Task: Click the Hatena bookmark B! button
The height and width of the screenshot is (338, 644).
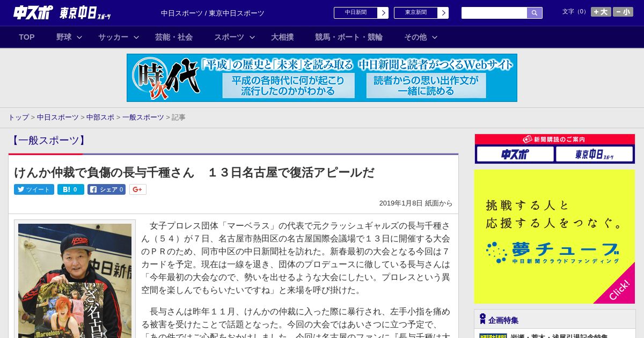Action: (71, 189)
